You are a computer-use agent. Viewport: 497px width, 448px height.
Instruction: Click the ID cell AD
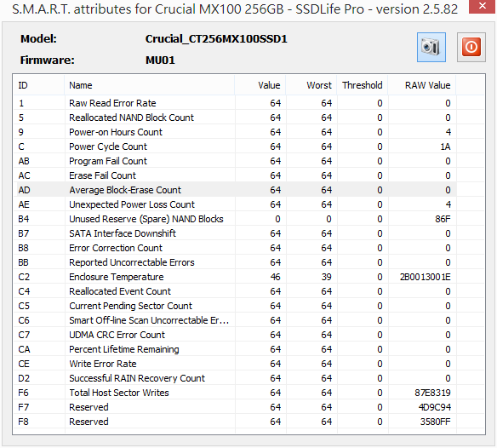(24, 190)
